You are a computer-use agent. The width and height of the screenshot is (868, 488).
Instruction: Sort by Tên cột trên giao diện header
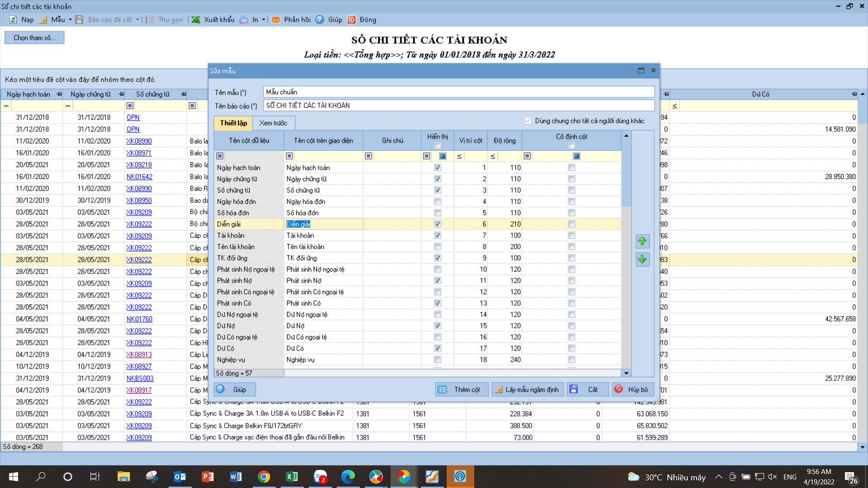[323, 141]
